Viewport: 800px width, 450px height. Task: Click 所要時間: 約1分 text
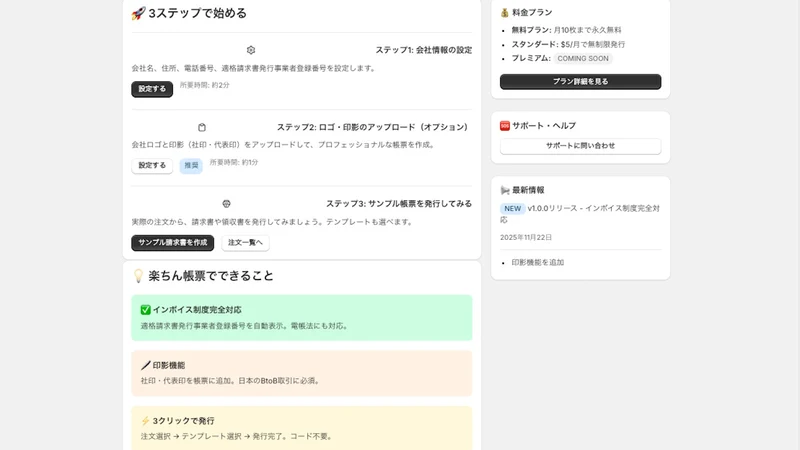tap(234, 162)
